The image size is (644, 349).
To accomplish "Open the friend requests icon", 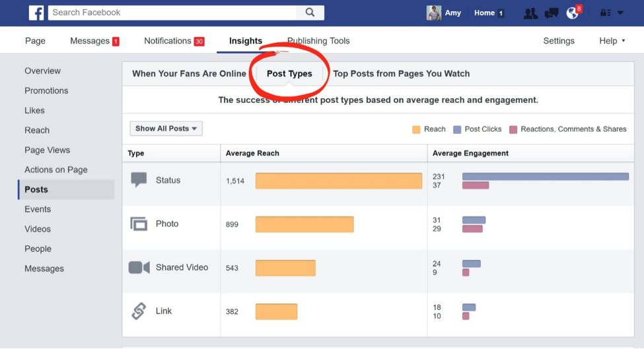I will pos(530,13).
